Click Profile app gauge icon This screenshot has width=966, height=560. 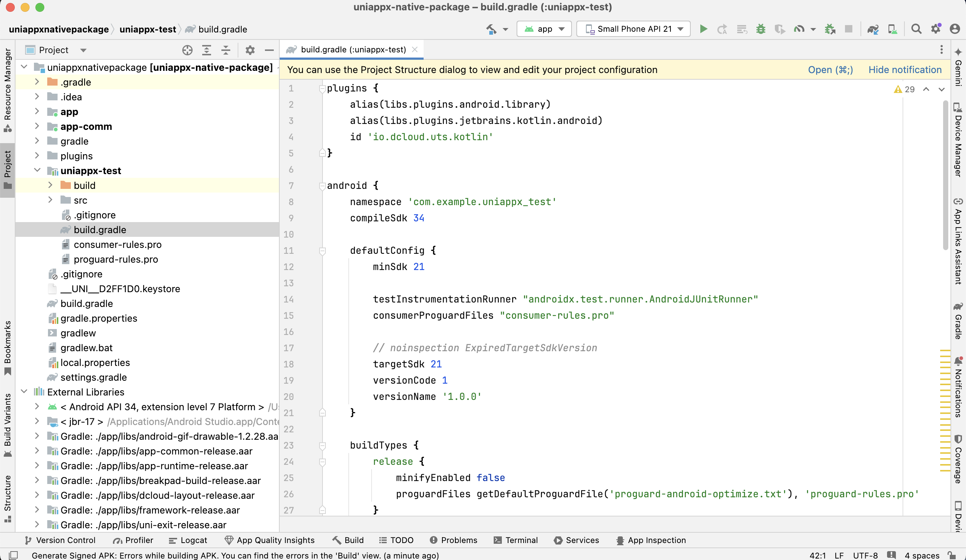point(799,29)
